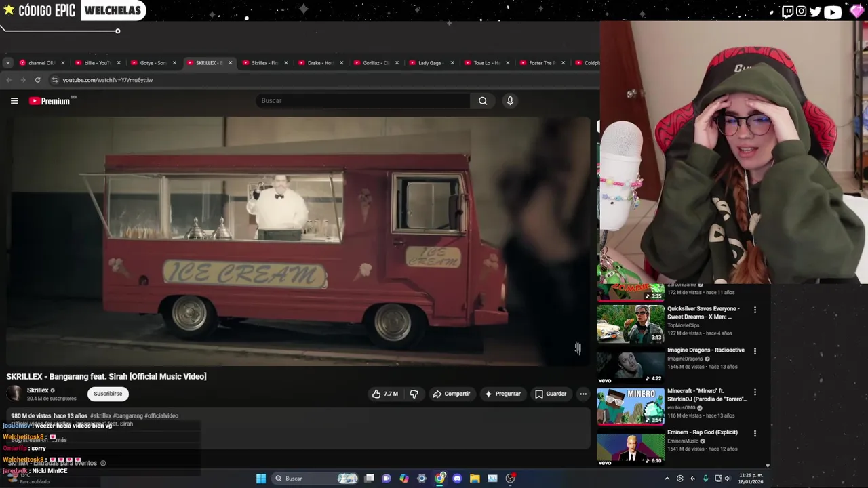Open Task View in taskbar
The width and height of the screenshot is (868, 488).
pos(369,479)
